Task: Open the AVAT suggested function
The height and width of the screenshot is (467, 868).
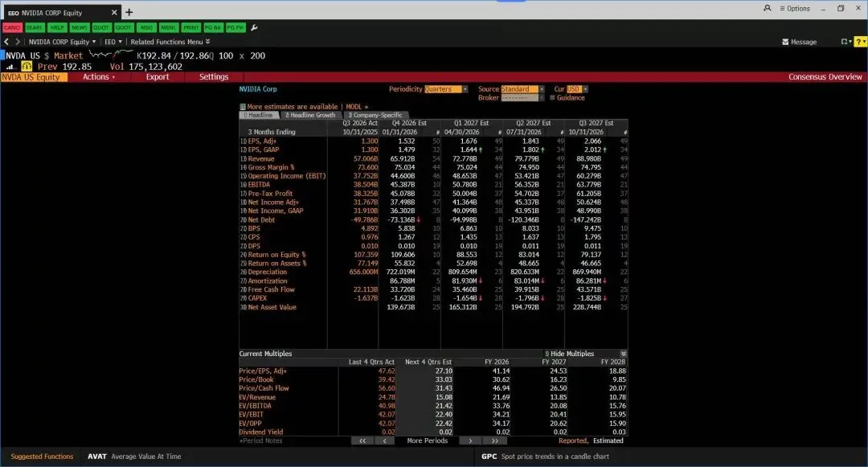Action: pyautogui.click(x=134, y=457)
